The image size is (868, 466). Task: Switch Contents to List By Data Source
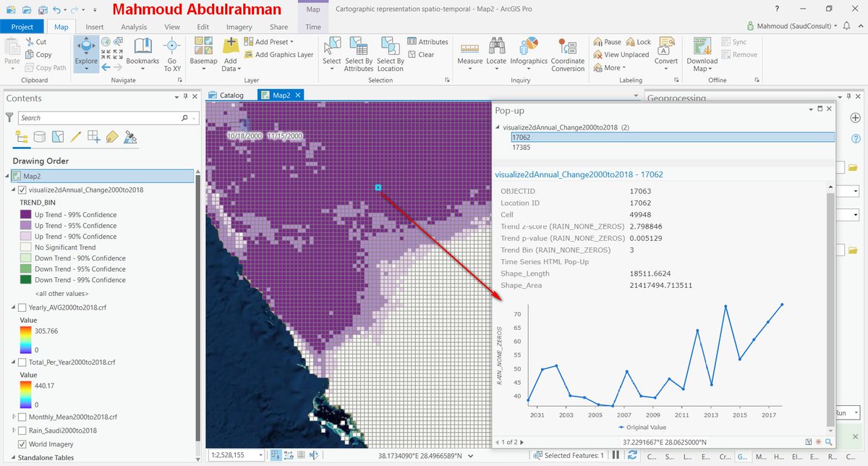pyautogui.click(x=39, y=137)
